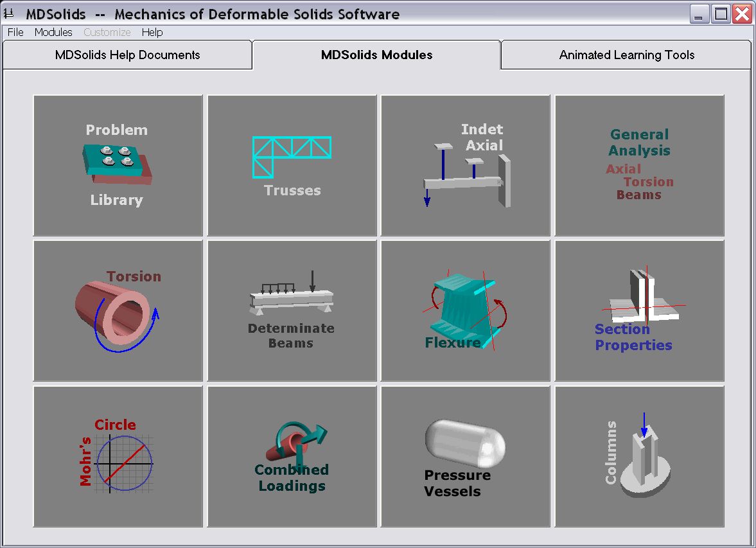This screenshot has width=756, height=548.
Task: Select the MDSolids Modules tab
Action: pos(376,55)
